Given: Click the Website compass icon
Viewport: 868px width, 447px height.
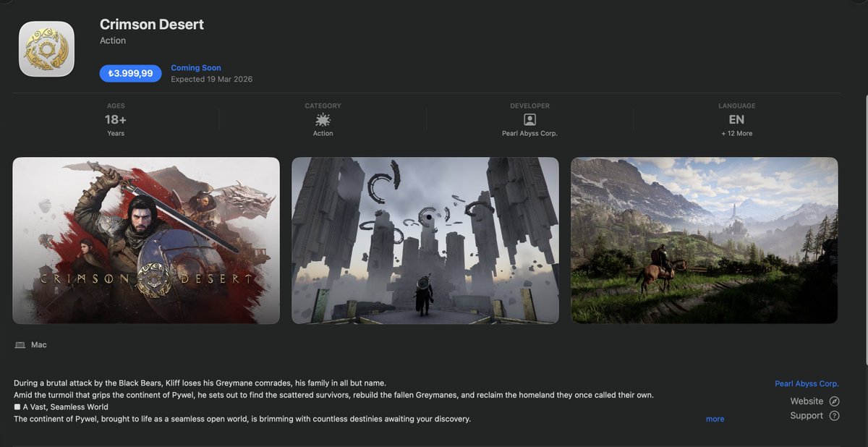Looking at the screenshot, I should tap(834, 401).
